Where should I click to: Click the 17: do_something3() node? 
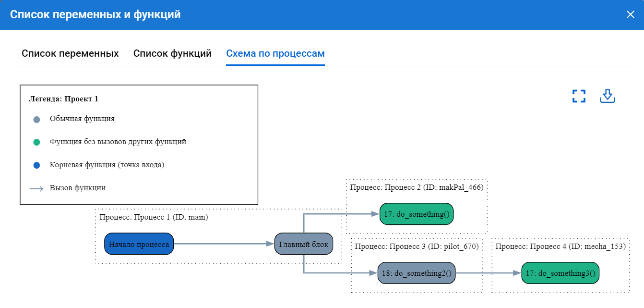click(560, 273)
